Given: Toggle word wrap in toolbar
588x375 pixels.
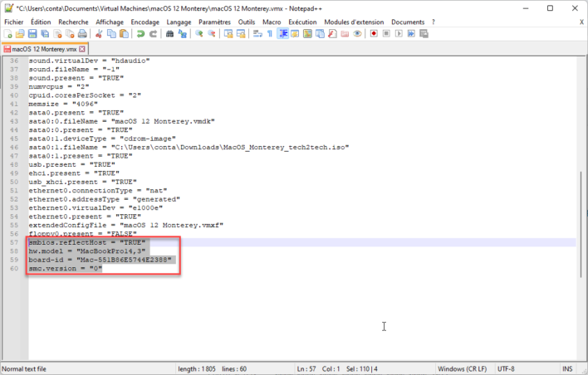Looking at the screenshot, I should click(257, 34).
